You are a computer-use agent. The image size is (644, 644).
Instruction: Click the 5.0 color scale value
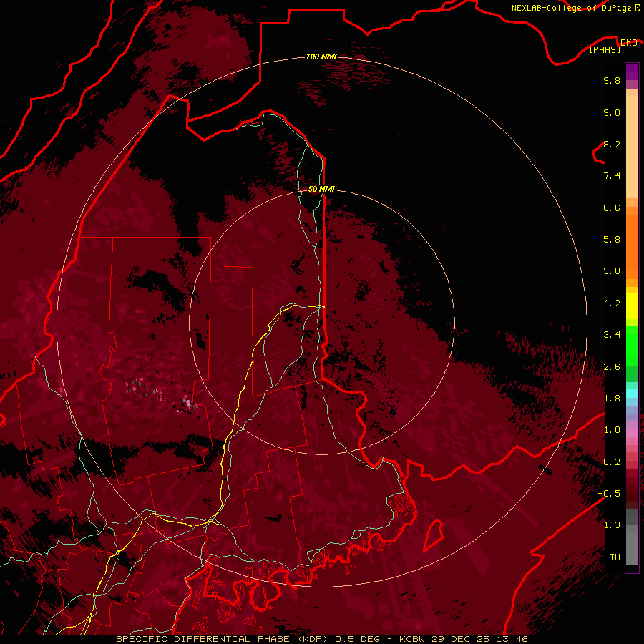pyautogui.click(x=612, y=271)
